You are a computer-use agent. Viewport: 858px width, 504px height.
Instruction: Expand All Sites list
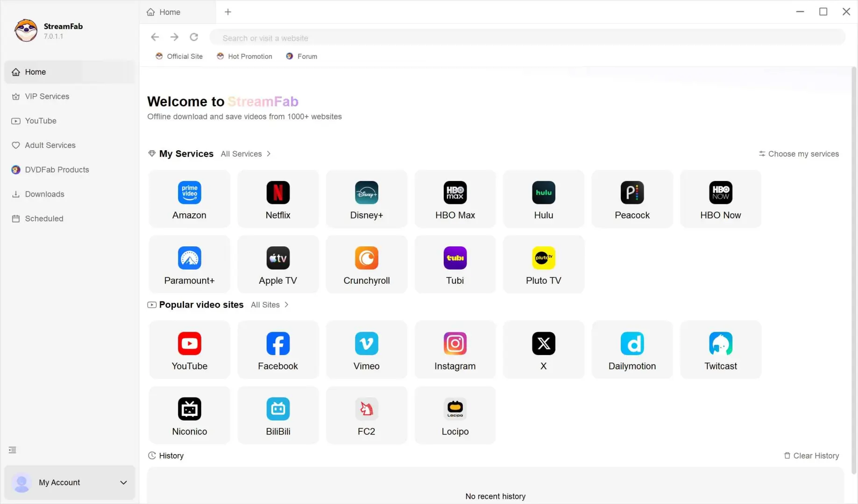(269, 305)
